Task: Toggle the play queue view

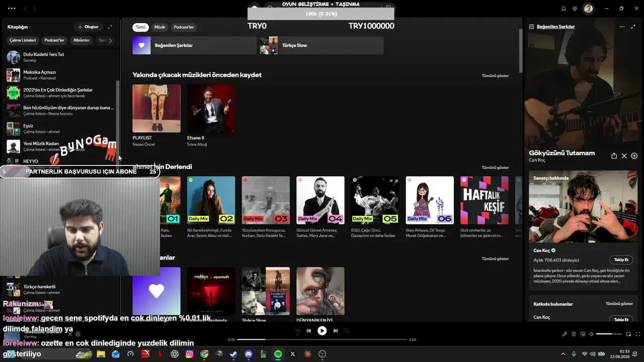Action: (x=574, y=334)
